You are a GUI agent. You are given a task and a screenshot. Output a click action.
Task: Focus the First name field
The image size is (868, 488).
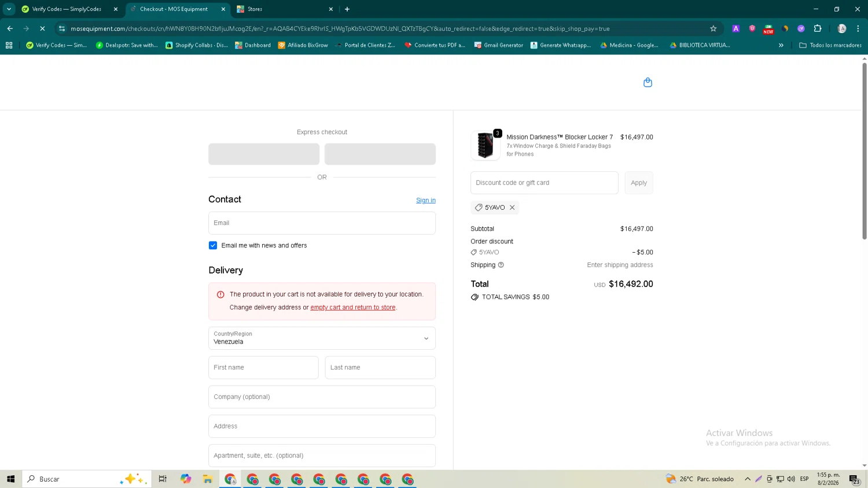[263, 368]
